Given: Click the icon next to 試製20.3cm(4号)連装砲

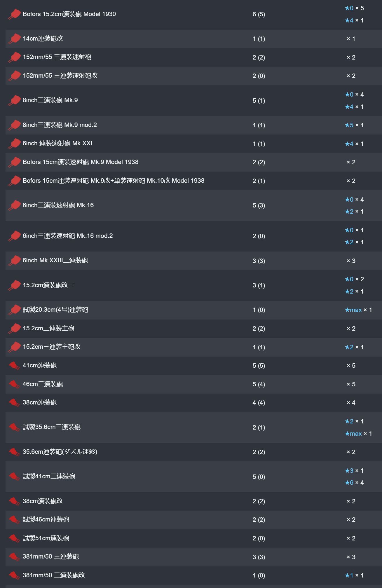Looking at the screenshot, I should [14, 310].
